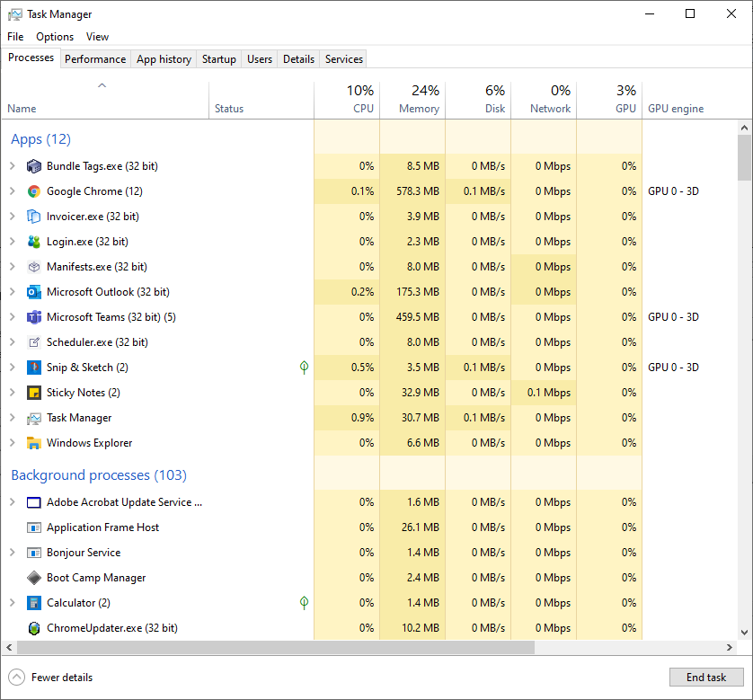The width and height of the screenshot is (753, 700).
Task: Click the Microsoft Outlook icon
Action: pyautogui.click(x=33, y=292)
